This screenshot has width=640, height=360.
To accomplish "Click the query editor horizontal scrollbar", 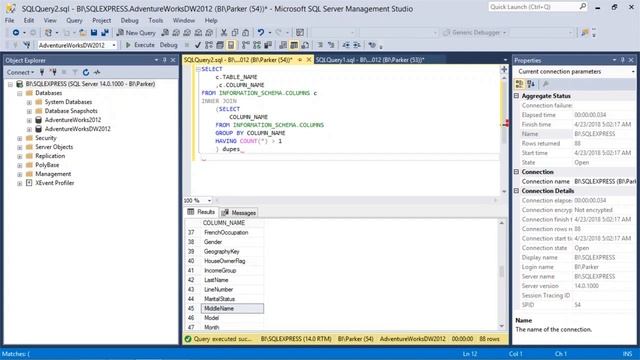I will [x=356, y=200].
